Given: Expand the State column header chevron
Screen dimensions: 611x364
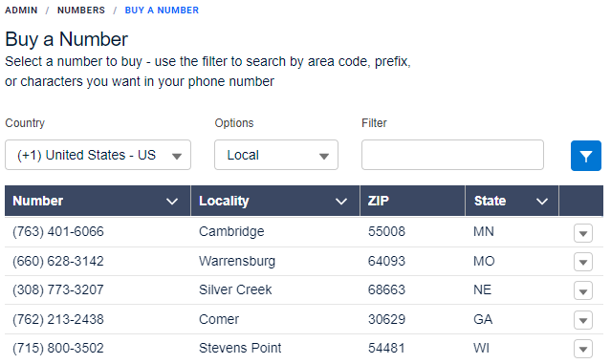Looking at the screenshot, I should (541, 202).
